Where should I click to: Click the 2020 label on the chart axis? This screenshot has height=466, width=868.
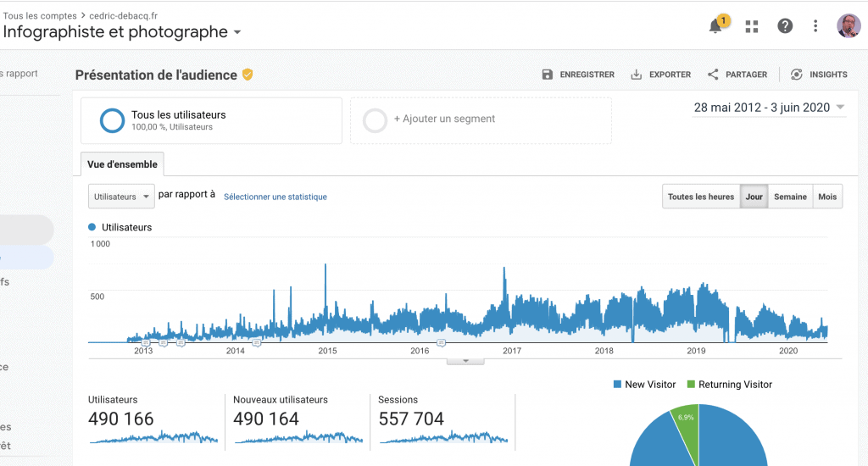pyautogui.click(x=788, y=350)
